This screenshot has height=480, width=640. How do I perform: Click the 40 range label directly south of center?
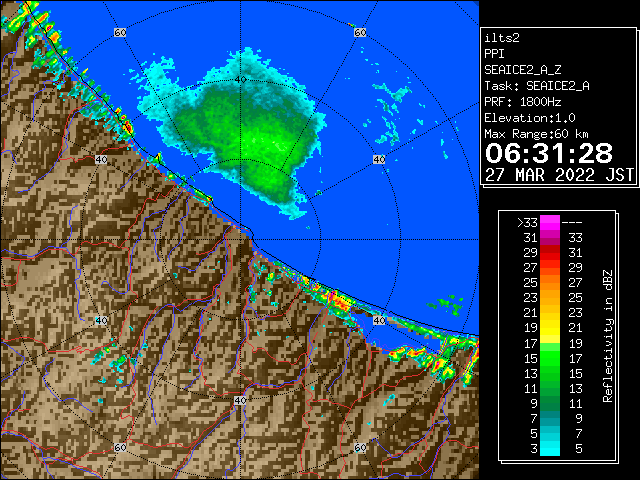tap(240, 400)
